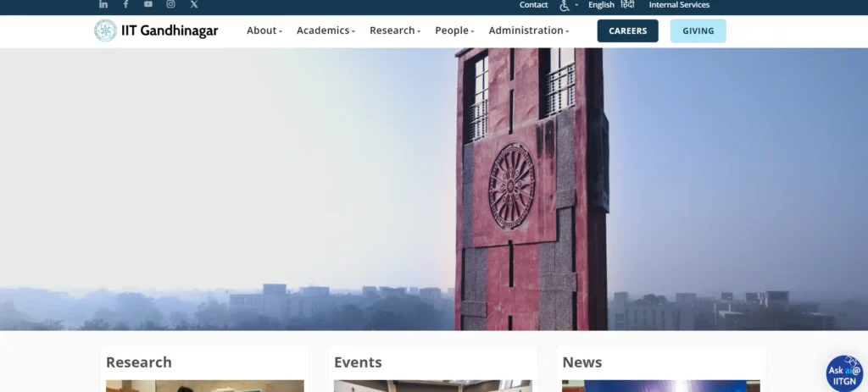The width and height of the screenshot is (868, 392).
Task: Open Internal Services link
Action: pyautogui.click(x=679, y=5)
